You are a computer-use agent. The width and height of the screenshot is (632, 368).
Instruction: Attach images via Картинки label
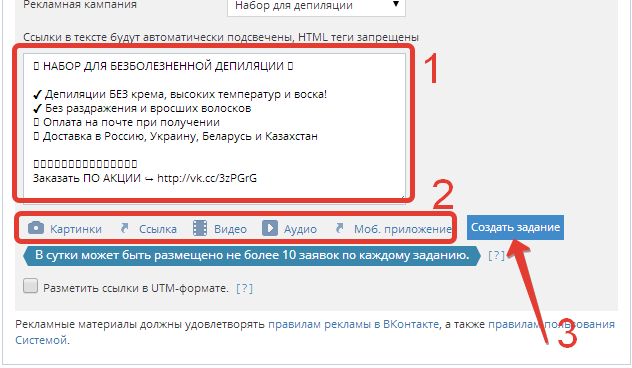coord(76,229)
